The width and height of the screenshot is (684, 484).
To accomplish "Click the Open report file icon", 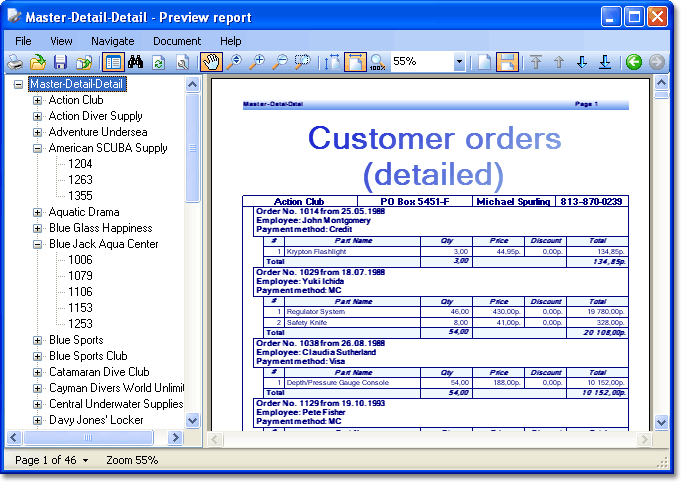I will coord(38,62).
